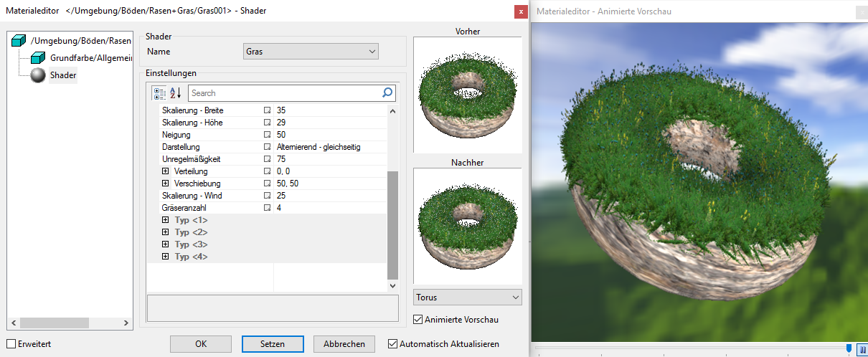Viewport: 868px width, 357px height.
Task: Expand the Typ <2> group
Action: click(166, 232)
